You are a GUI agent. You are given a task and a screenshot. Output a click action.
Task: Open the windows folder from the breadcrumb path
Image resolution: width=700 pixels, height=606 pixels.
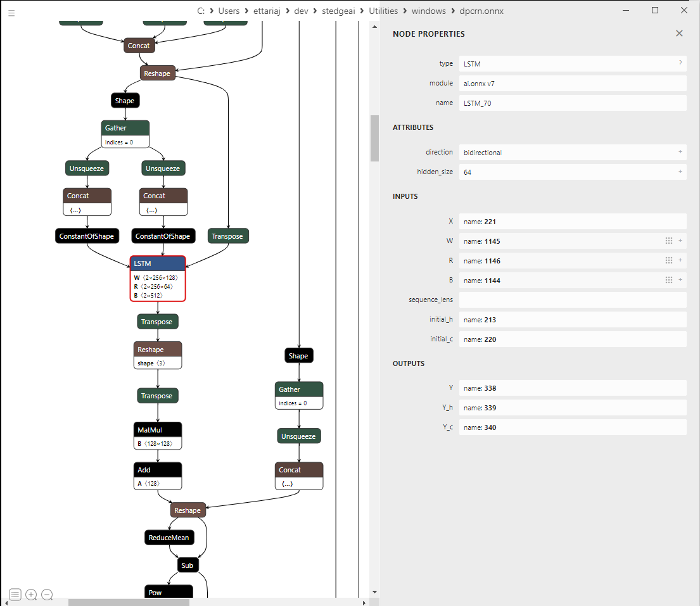tap(428, 11)
